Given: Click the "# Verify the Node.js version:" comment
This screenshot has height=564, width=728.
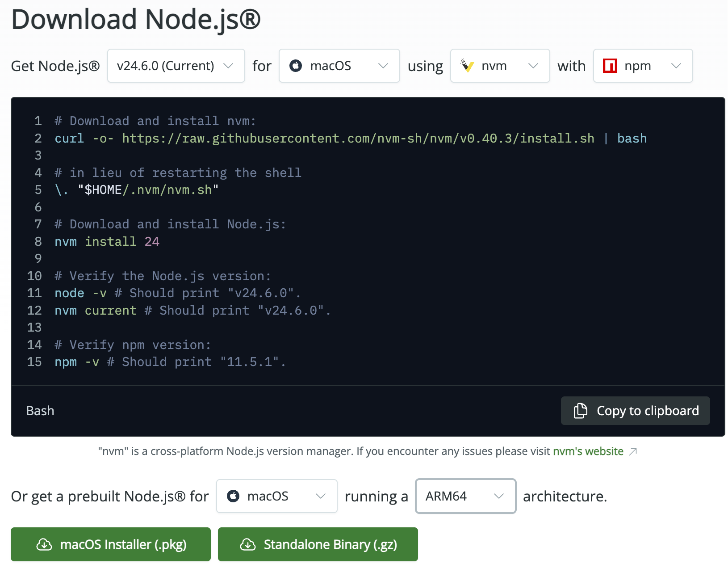Looking at the screenshot, I should coord(163,276).
